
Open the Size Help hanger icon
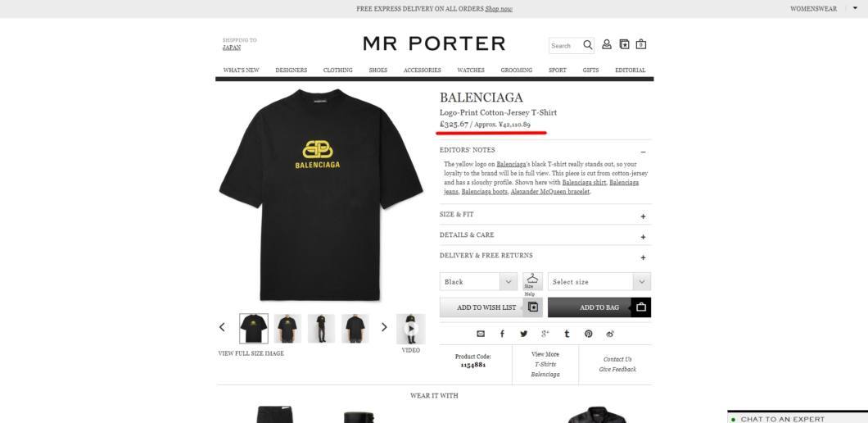(532, 282)
